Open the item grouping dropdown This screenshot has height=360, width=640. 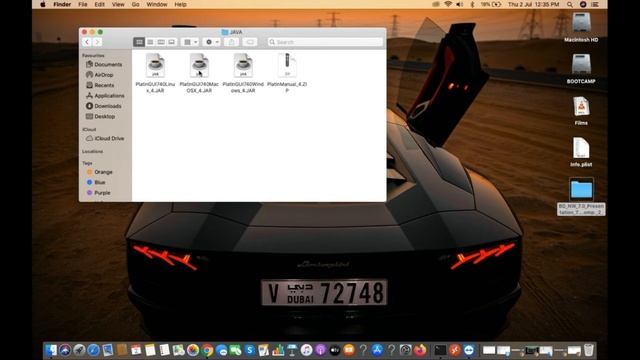(190, 42)
